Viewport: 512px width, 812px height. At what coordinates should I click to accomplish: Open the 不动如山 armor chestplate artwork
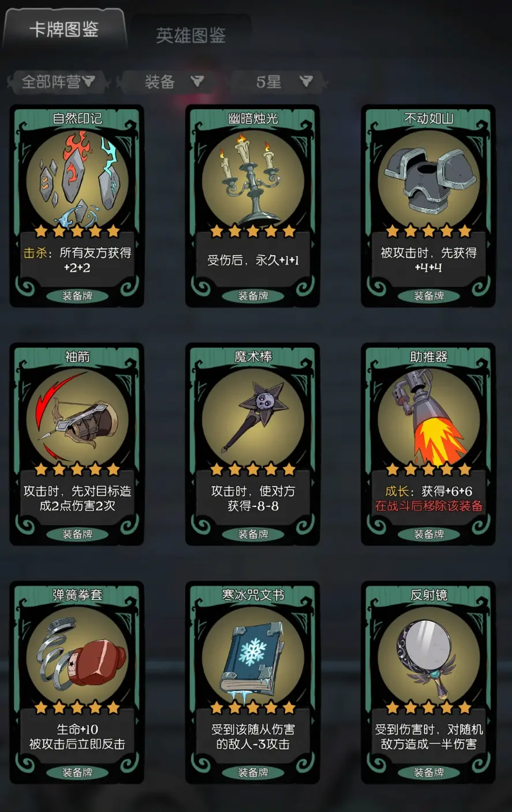428,180
